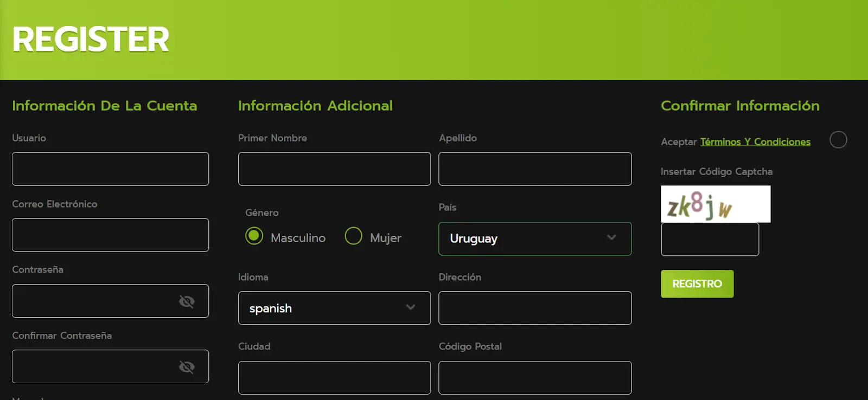The height and width of the screenshot is (400, 868).
Task: Open the Términos Y Condiciones link
Action: (755, 142)
